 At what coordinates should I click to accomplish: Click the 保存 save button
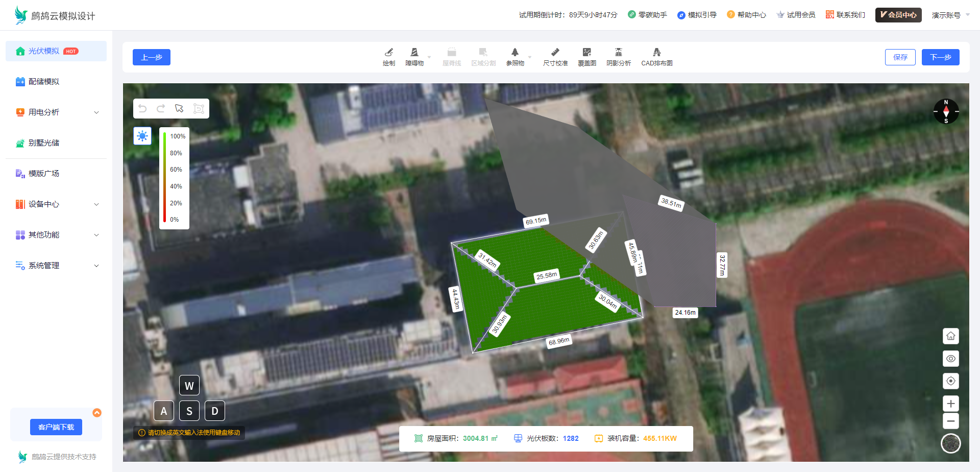coord(900,57)
